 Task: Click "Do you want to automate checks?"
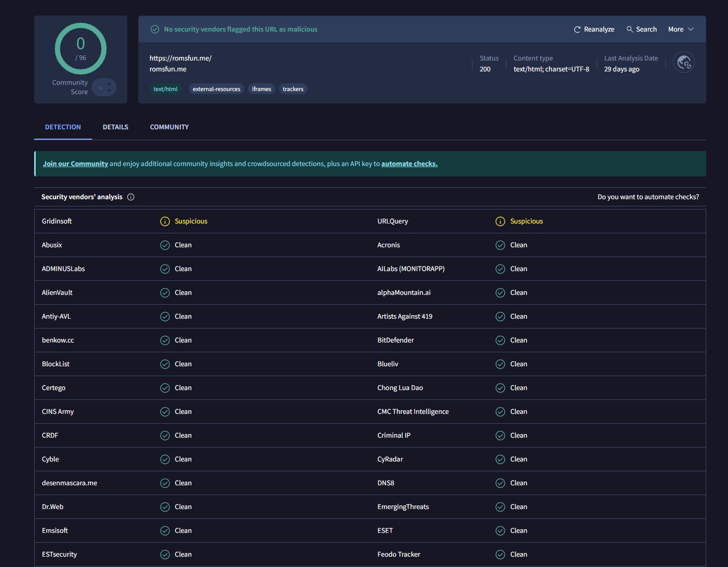click(648, 197)
